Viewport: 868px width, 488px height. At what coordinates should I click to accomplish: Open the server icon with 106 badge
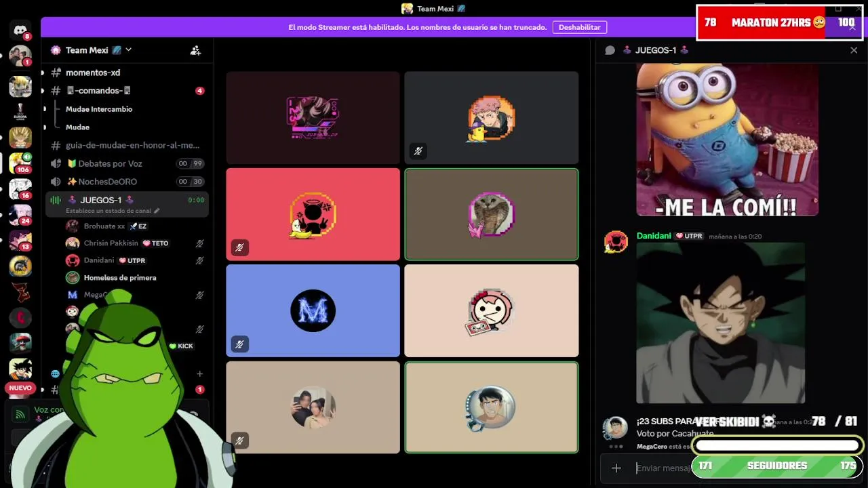pos(20,163)
